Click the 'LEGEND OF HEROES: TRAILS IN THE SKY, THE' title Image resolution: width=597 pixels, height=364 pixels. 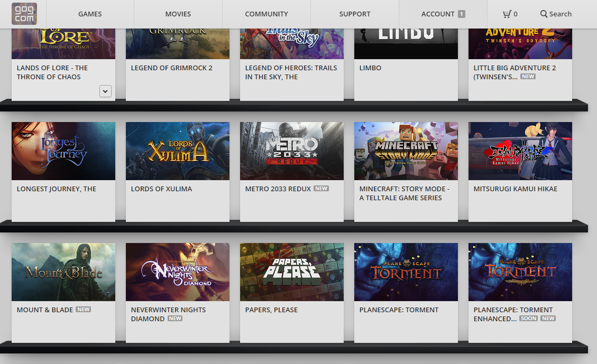291,72
